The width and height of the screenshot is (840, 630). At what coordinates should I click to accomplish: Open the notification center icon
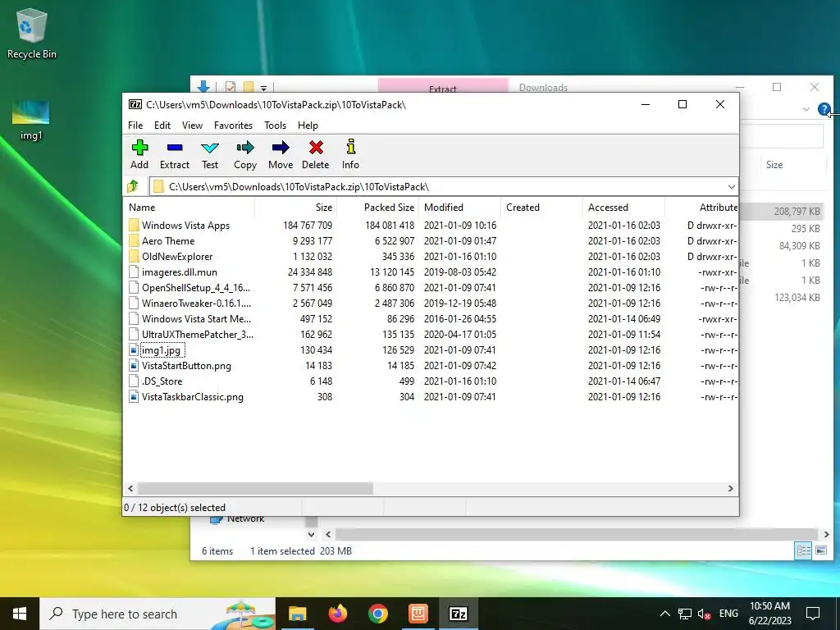tap(813, 614)
